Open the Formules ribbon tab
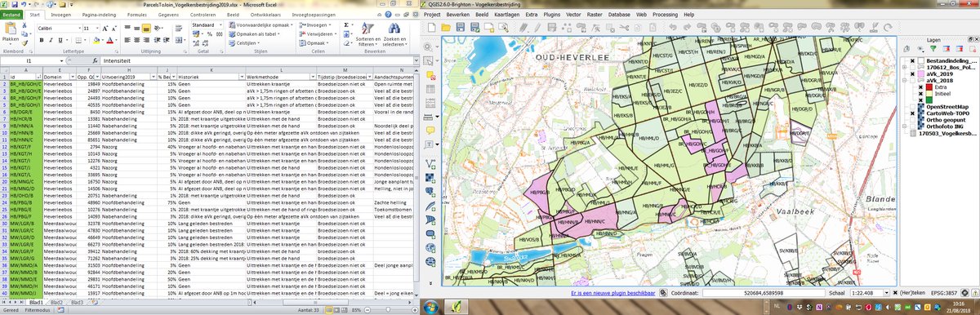This screenshot has height=315, width=980. (x=137, y=15)
